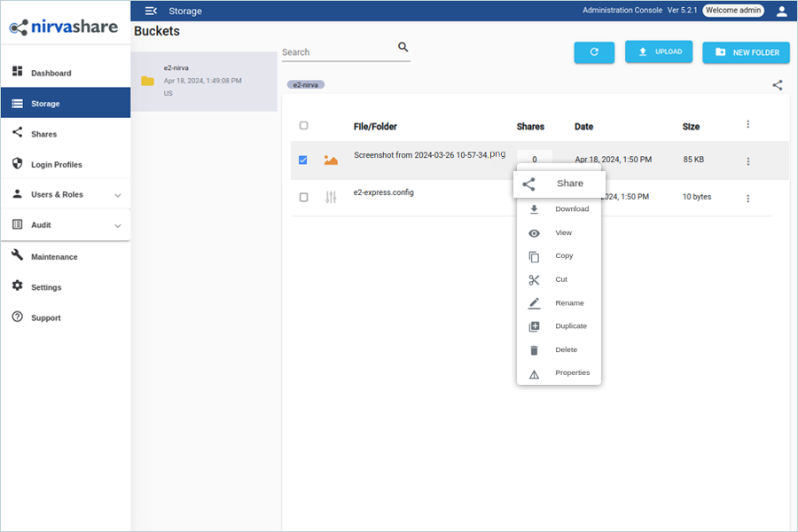Click the Dashboard grid icon
Image resolution: width=798 pixels, height=532 pixels.
[18, 71]
